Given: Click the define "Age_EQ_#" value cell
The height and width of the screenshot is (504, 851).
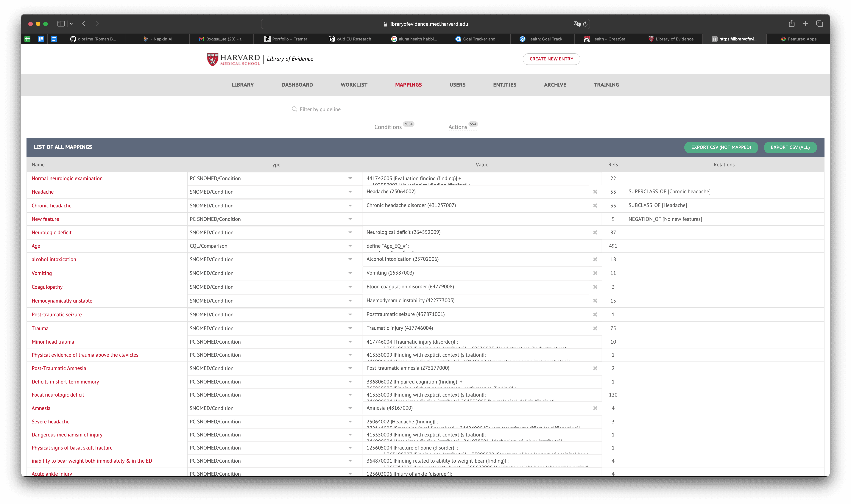Looking at the screenshot, I should coord(482,246).
